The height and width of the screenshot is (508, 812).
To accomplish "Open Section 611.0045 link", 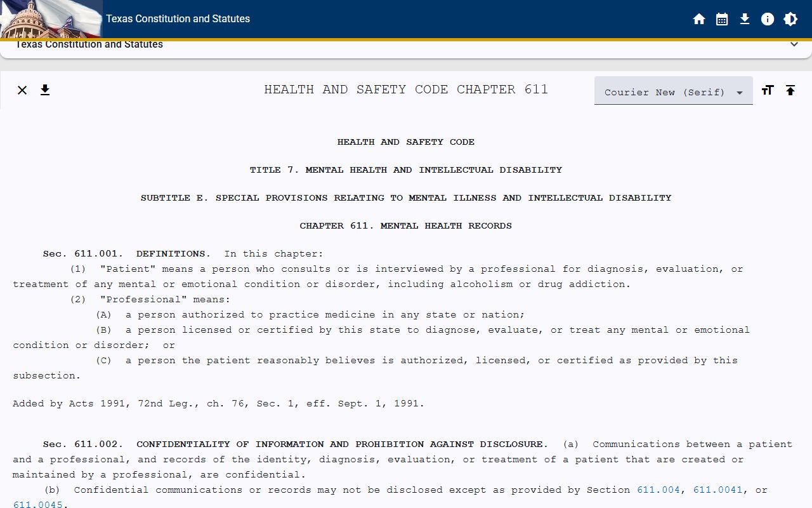I will 37,505.
